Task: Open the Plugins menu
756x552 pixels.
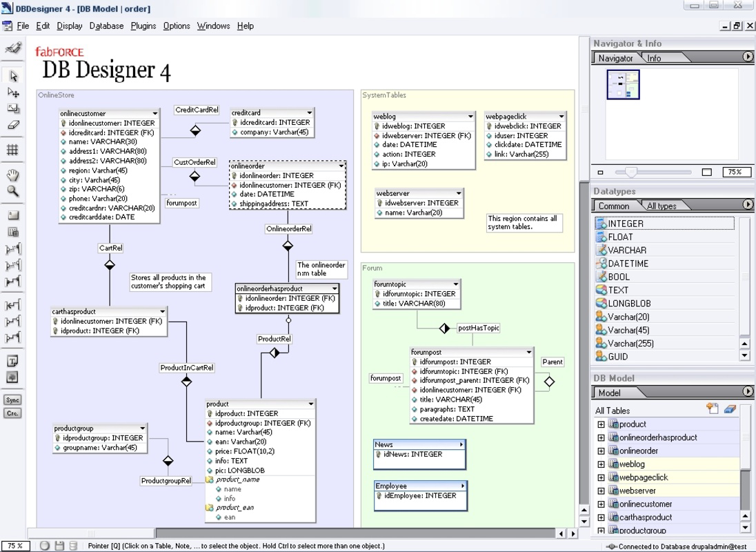Action: (x=143, y=26)
